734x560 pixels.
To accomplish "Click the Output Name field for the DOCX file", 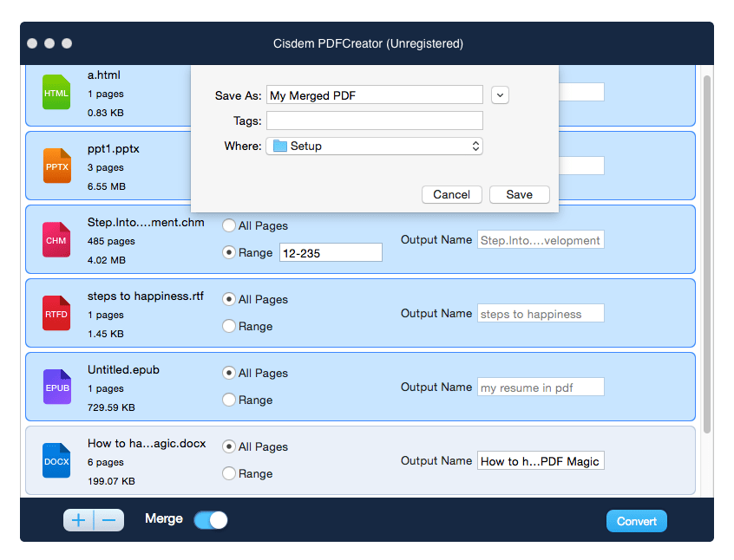I will click(x=541, y=460).
